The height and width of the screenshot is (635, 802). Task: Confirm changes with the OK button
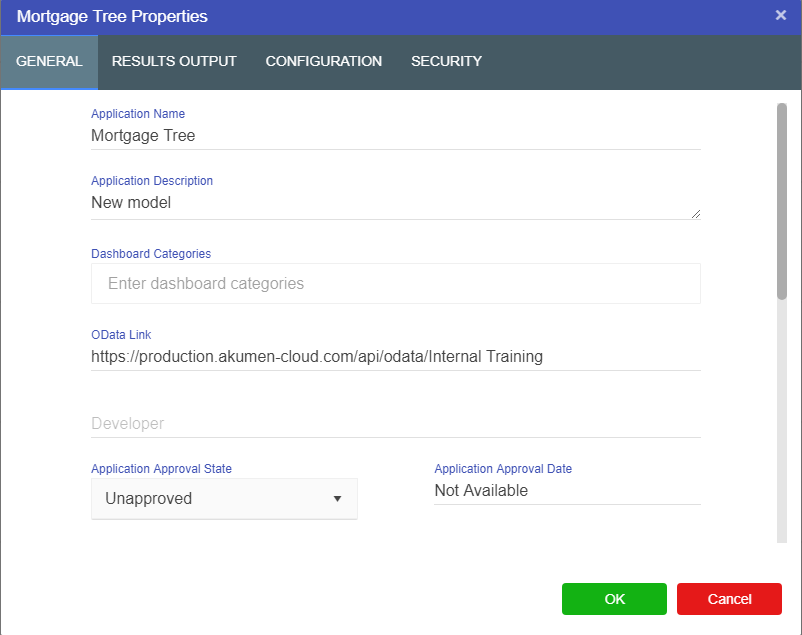[x=614, y=599]
